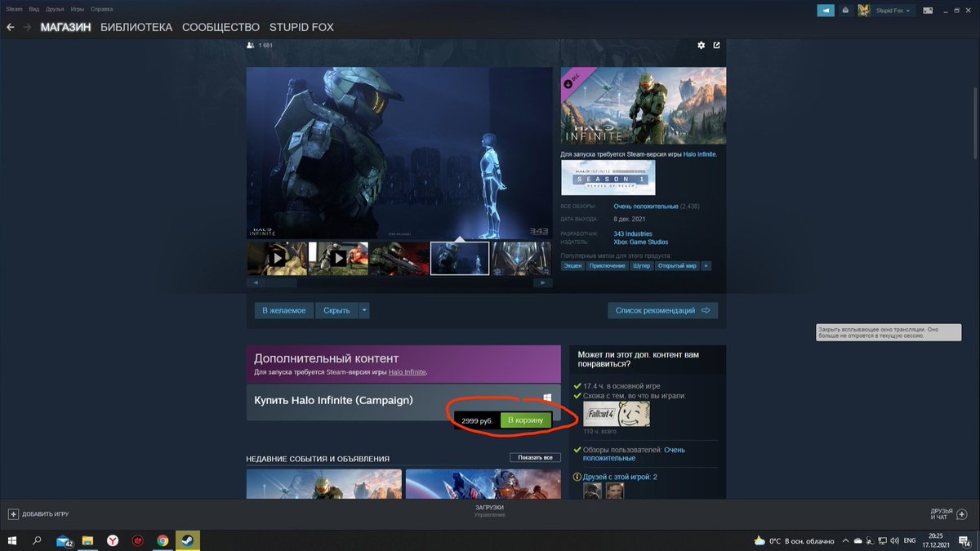980x551 pixels.
Task: Click the Экшен tag
Action: point(572,266)
